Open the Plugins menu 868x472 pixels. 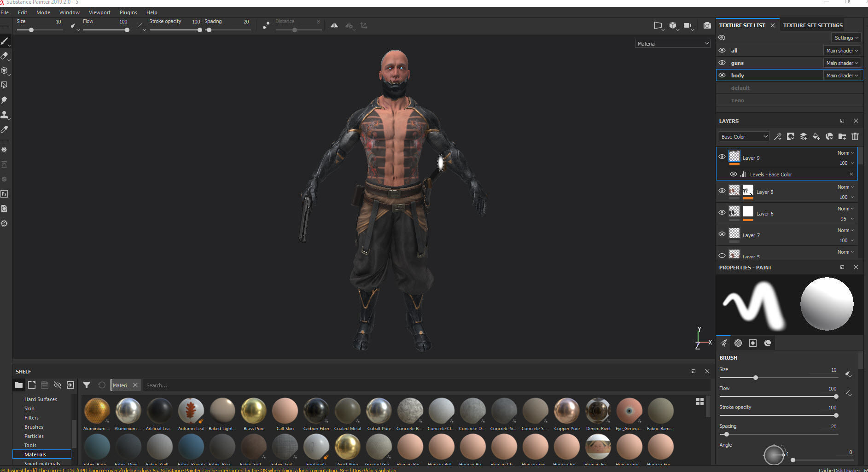click(128, 12)
